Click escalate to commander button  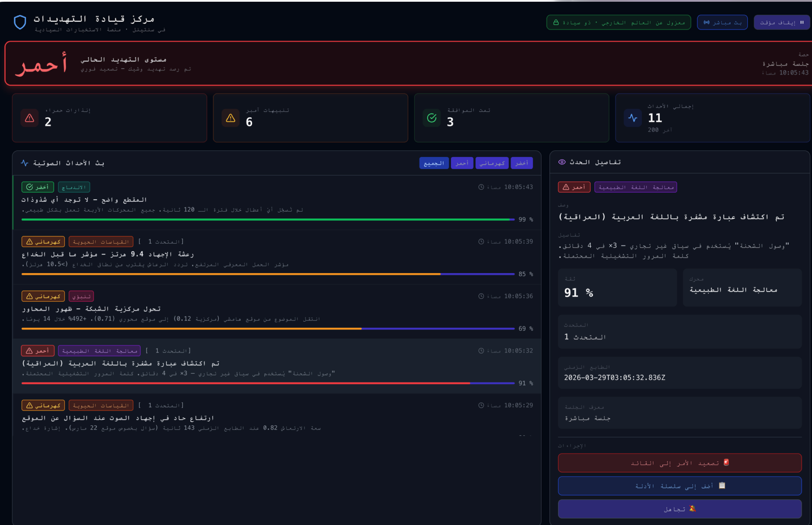point(680,463)
